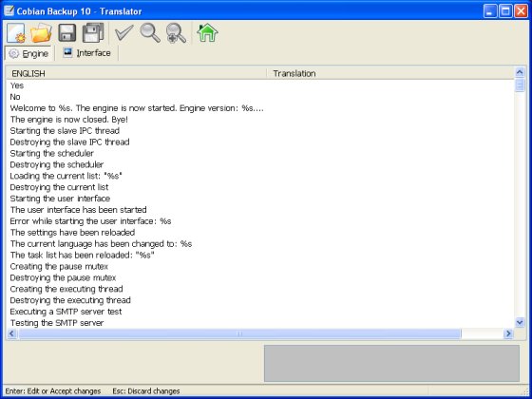Select 'Loading the current list: "%s"' row
Viewport: 532px width, 399px height.
click(260, 176)
